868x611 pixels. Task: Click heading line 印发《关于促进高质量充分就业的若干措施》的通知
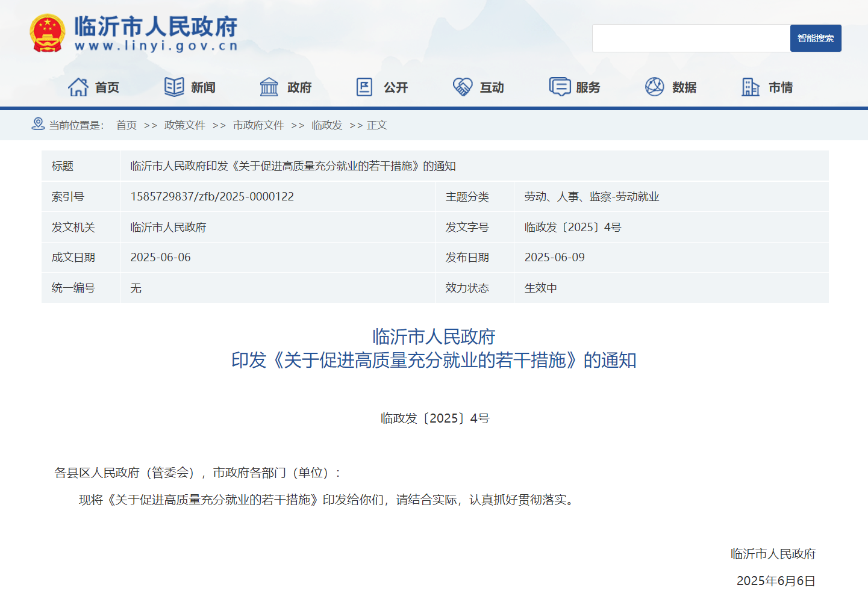coord(434,360)
